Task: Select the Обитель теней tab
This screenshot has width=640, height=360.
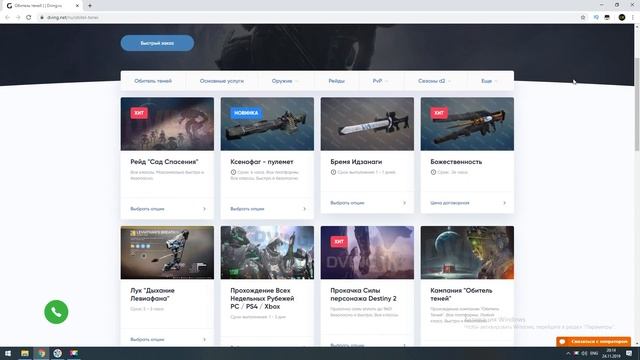Action: pos(153,81)
